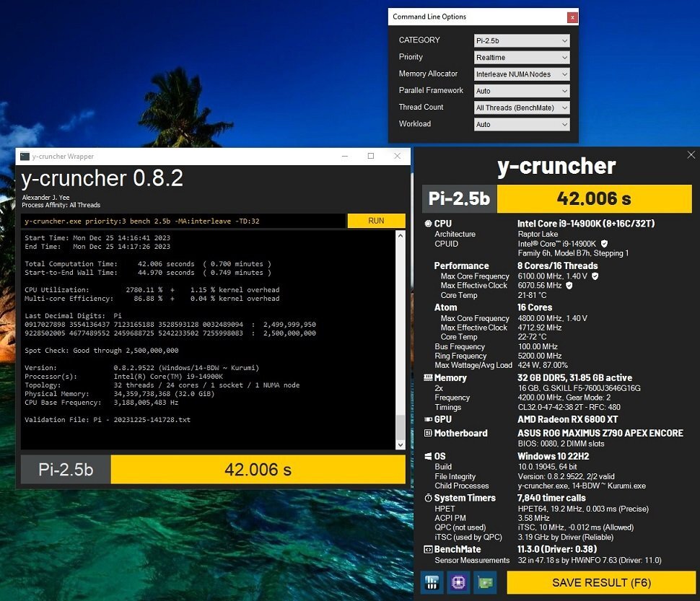This screenshot has height=601, width=700.
Task: Click the Memory section icon
Action: click(428, 377)
